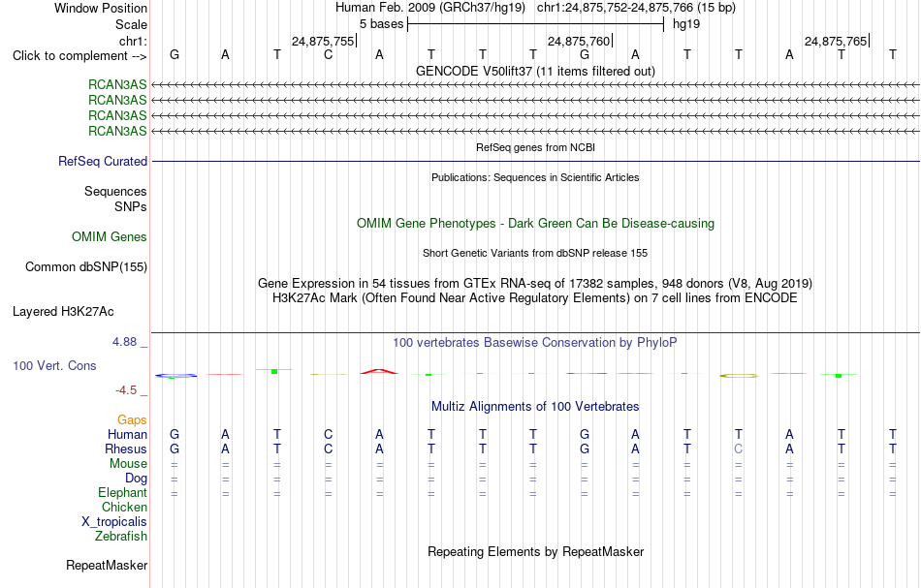921x588 pixels.
Task: Click the 24,875,765 ruler coordinate
Action: click(x=836, y=41)
